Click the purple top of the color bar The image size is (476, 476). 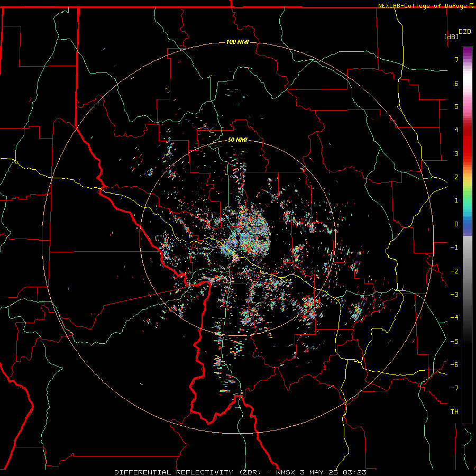click(467, 52)
